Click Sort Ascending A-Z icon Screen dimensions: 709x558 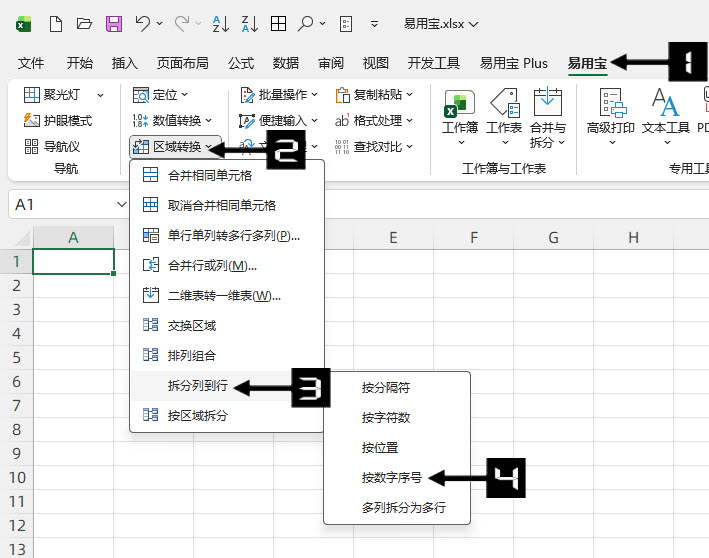tap(221, 23)
